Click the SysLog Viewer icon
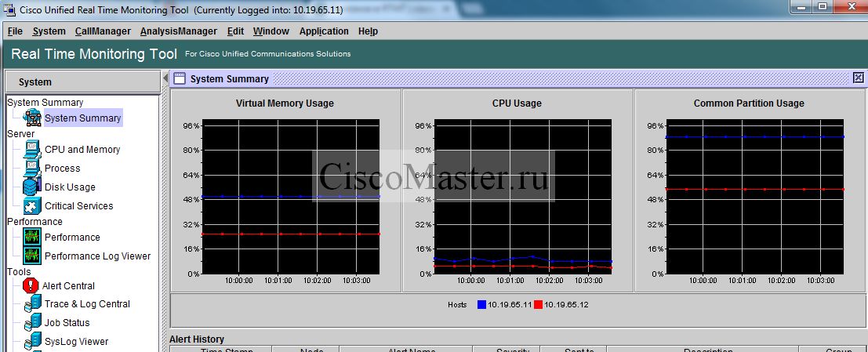868x352 pixels. (x=33, y=342)
